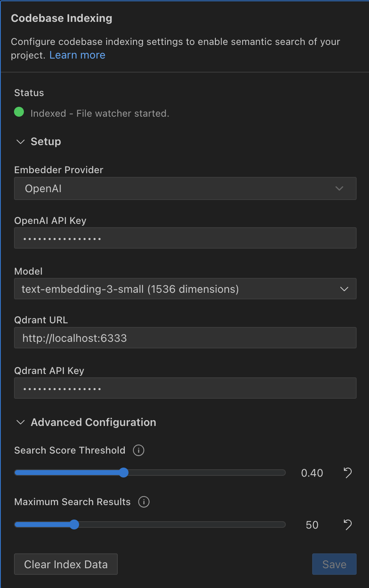Click the Search Score Threshold info icon
Image resolution: width=369 pixels, height=588 pixels.
point(138,450)
